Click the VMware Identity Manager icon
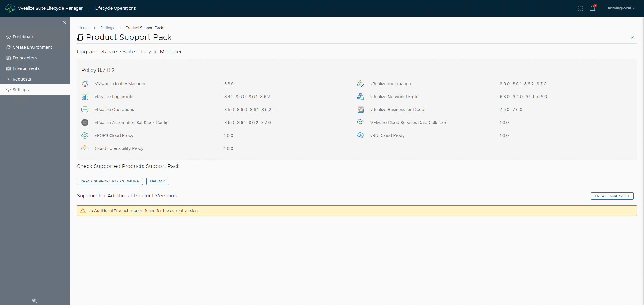This screenshot has height=305, width=644. point(85,84)
